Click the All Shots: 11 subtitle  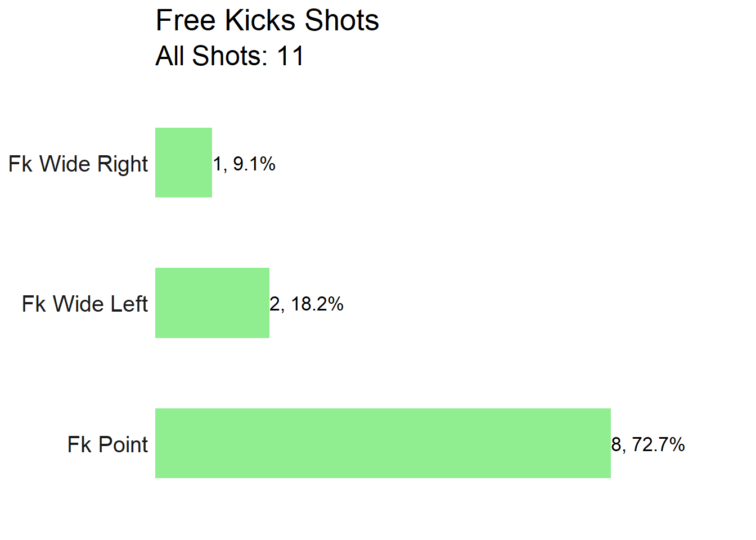click(229, 56)
